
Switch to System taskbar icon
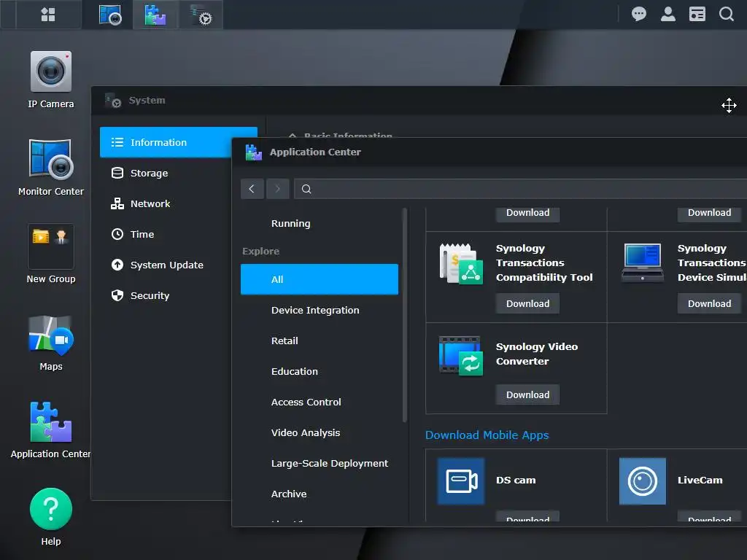[x=201, y=15]
